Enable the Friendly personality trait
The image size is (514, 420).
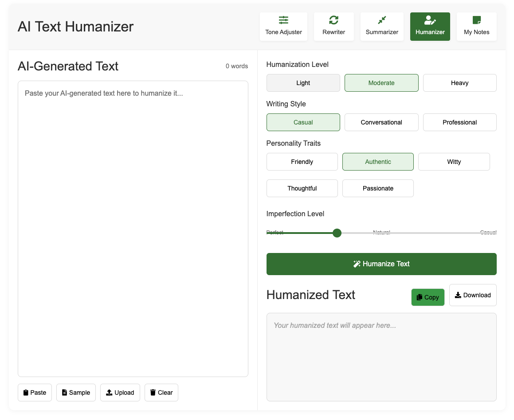pos(302,162)
